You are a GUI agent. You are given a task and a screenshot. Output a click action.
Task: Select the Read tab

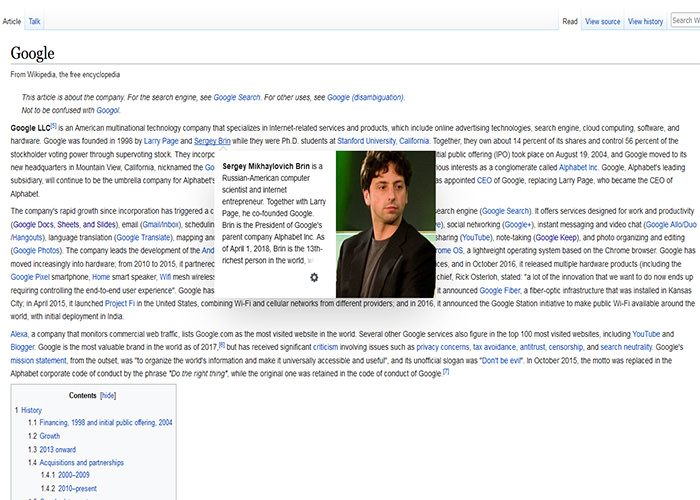pos(570,21)
